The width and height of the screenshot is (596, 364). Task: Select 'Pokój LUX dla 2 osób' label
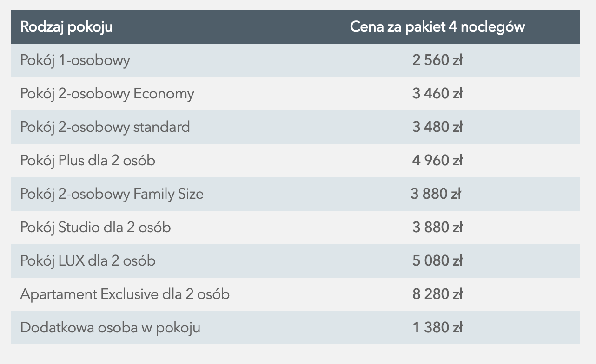tap(88, 261)
